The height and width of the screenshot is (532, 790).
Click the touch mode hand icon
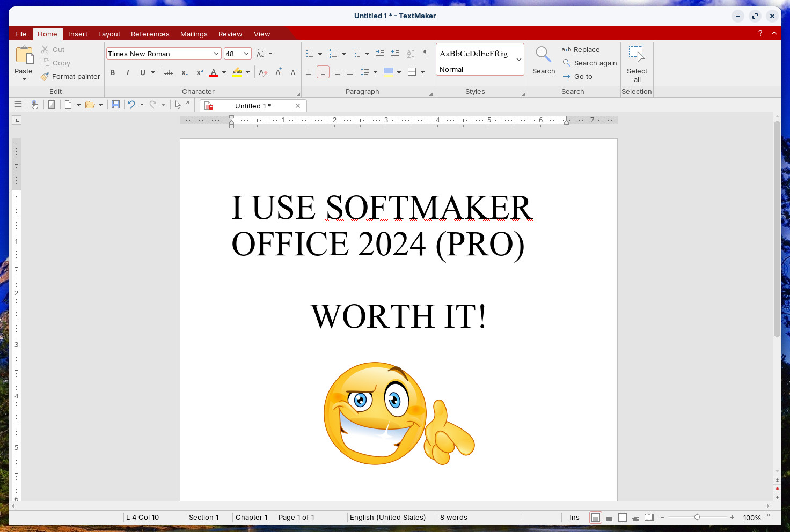(35, 105)
